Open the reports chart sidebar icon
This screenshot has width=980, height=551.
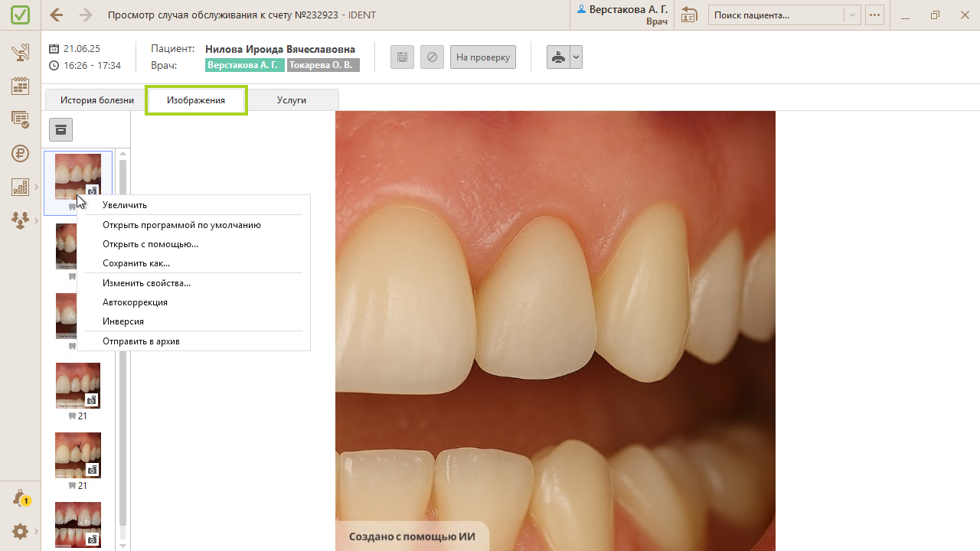pos(21,187)
